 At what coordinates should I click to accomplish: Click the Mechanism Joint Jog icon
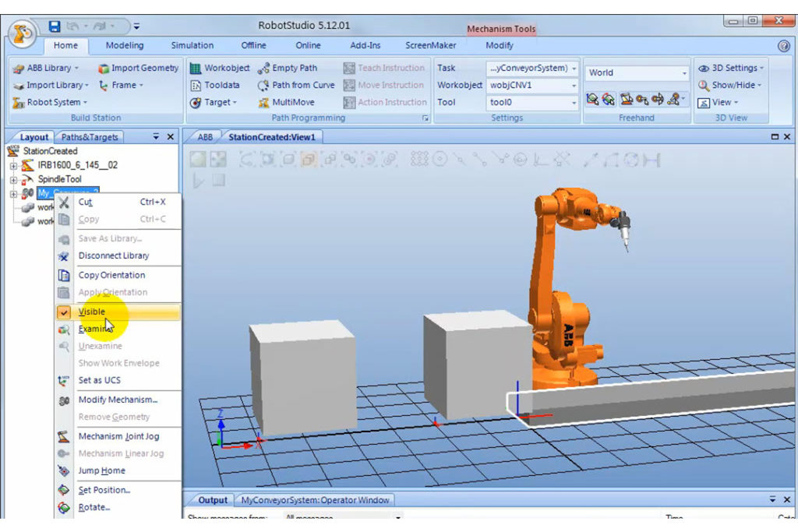click(x=64, y=436)
